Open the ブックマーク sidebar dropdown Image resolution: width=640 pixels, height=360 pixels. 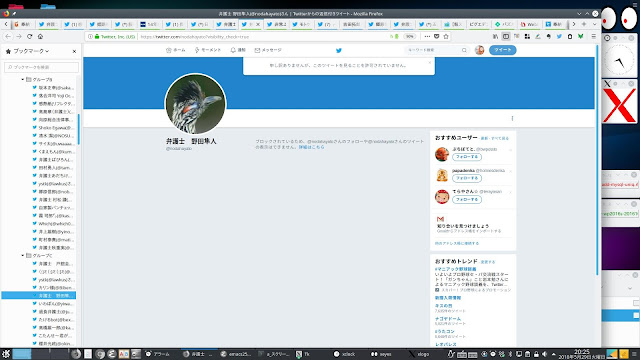click(x=27, y=51)
